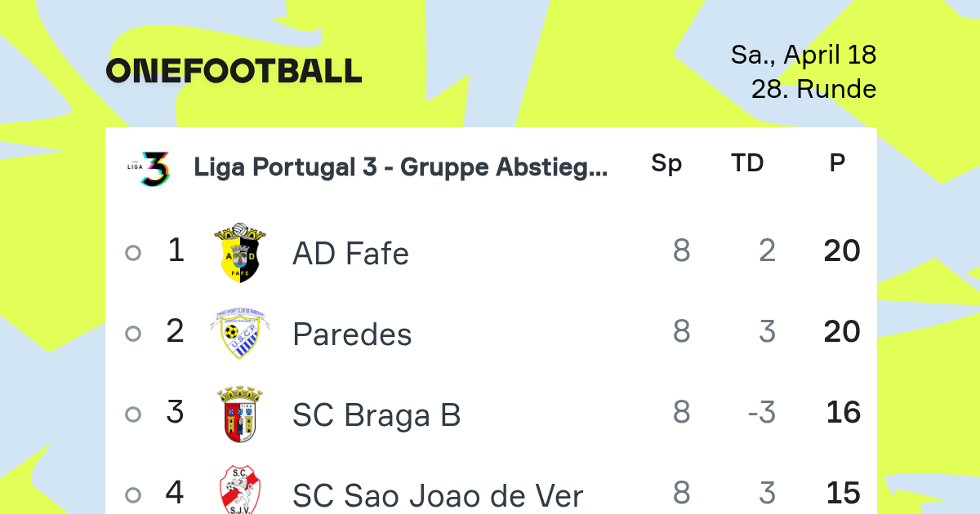
Task: Click the SC Sao Joao de Ver crest
Action: (x=239, y=491)
